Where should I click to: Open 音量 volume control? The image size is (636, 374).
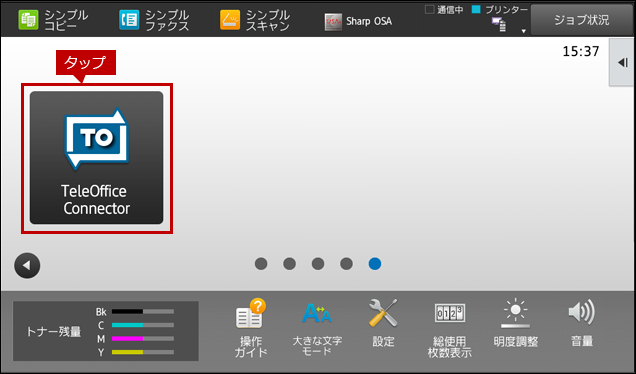click(x=582, y=323)
